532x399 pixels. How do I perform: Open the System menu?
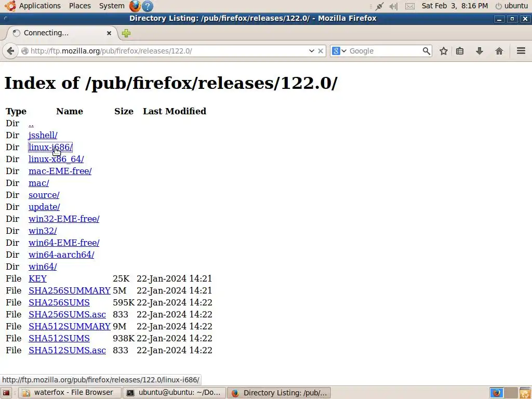point(112,6)
